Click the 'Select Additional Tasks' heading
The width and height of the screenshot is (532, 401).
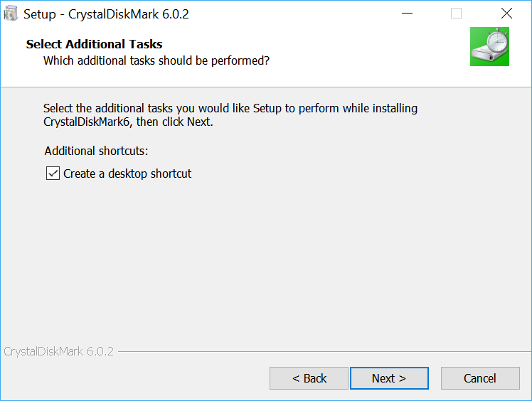95,44
